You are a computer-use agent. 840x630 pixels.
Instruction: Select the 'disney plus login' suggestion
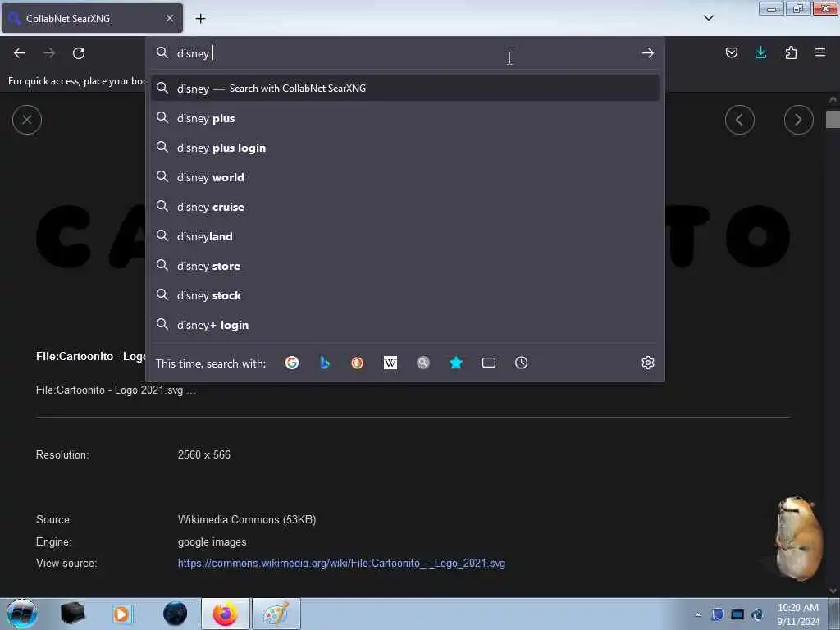point(405,148)
